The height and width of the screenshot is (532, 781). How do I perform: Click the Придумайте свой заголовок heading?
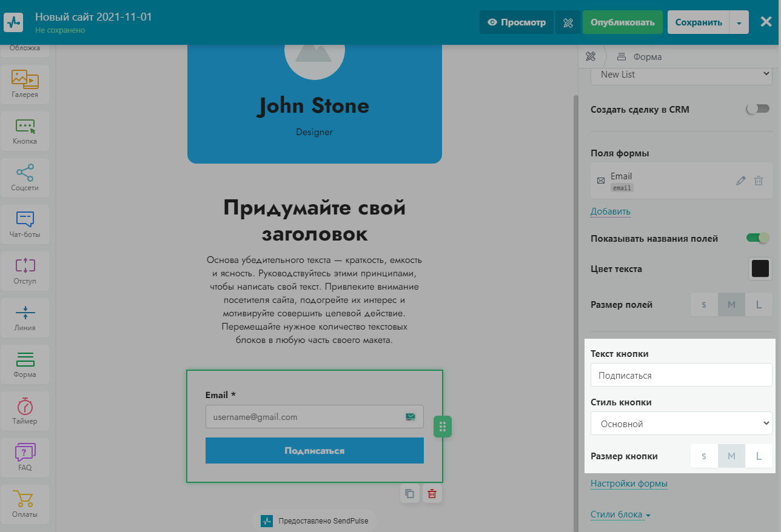(x=315, y=220)
